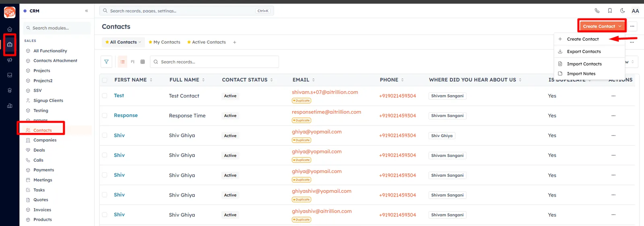
Task: Open the Test contact first name link
Action: [119, 96]
